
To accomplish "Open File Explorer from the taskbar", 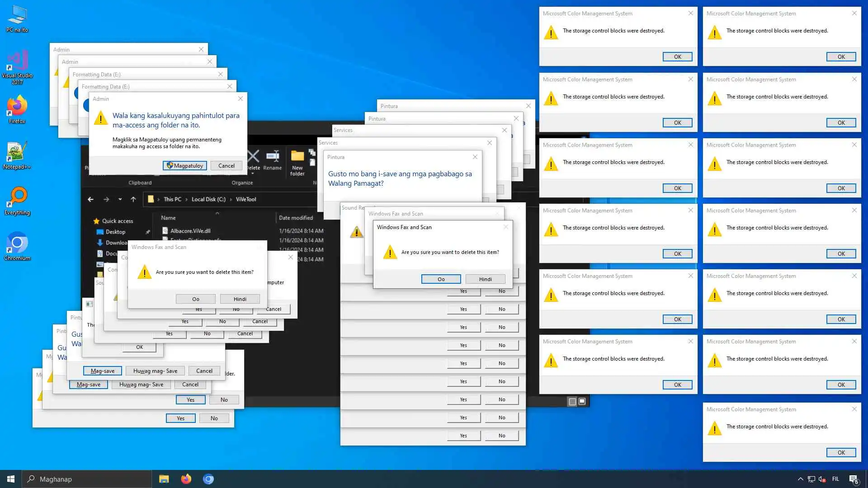I will point(164,479).
